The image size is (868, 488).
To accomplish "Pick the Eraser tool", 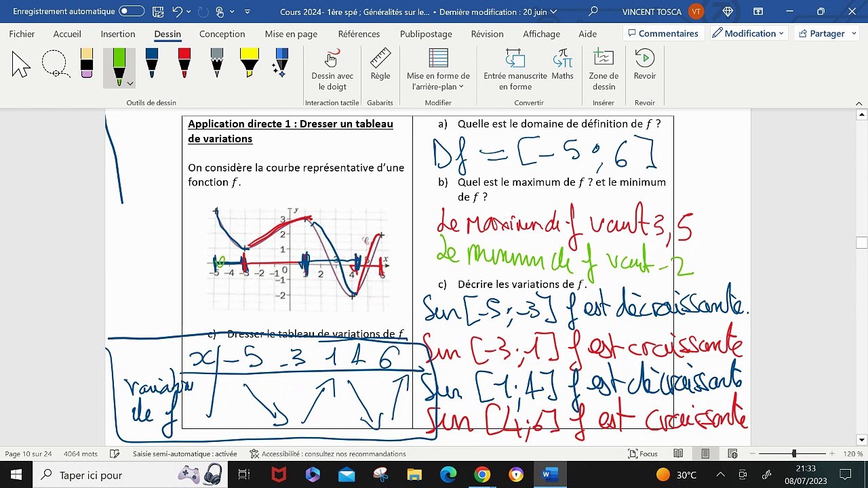I will [x=86, y=63].
